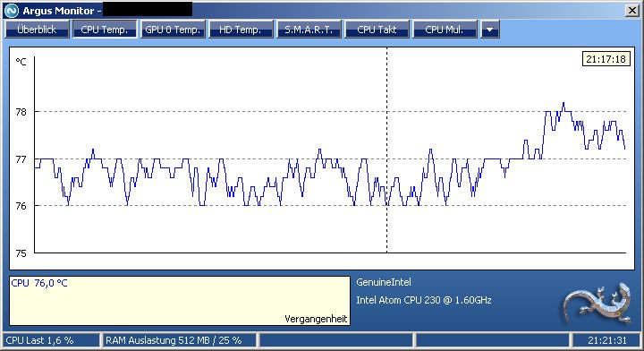Show the HD Temp. tab
This screenshot has width=644, height=351.
click(x=241, y=30)
